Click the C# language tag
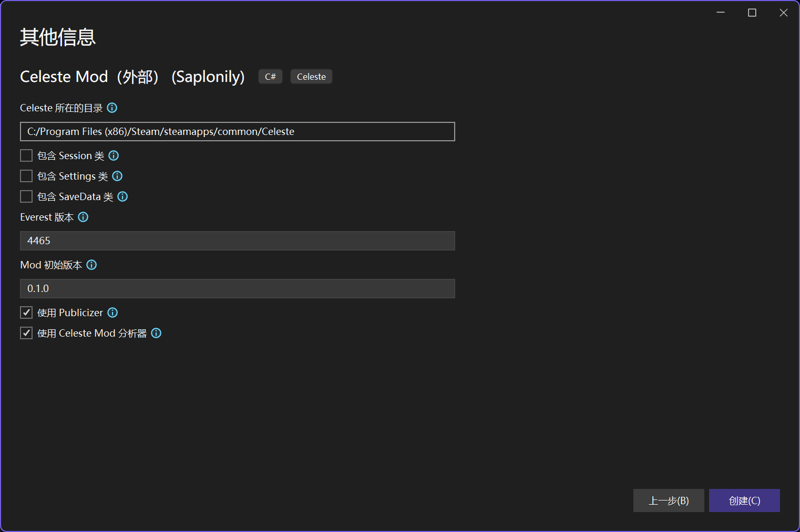Image resolution: width=800 pixels, height=532 pixels. click(x=270, y=77)
